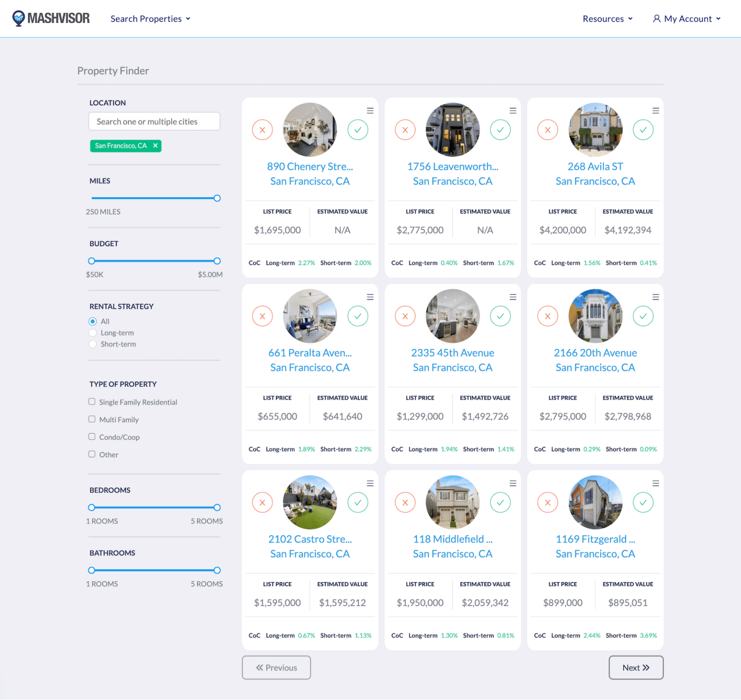Screen dimensions: 741x700
Task: Remove the San Francisco, CA location tag
Action: pos(155,145)
